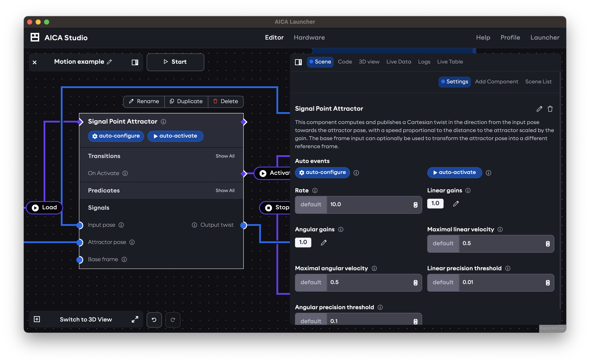Edit the Signal Point Attractor component name
The height and width of the screenshot is (364, 590).
[x=539, y=109]
